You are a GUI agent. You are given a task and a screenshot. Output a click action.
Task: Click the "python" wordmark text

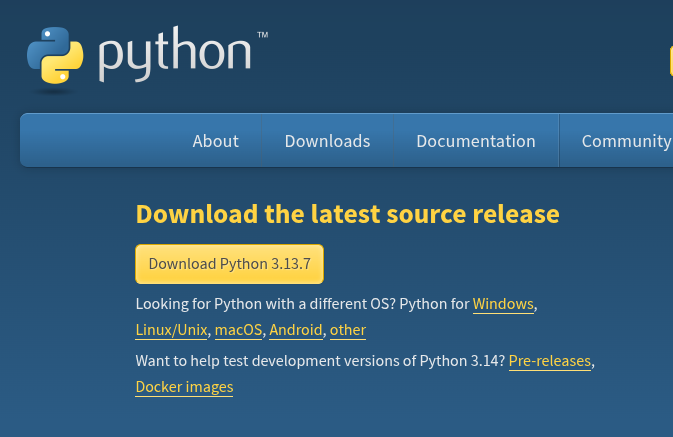(175, 57)
